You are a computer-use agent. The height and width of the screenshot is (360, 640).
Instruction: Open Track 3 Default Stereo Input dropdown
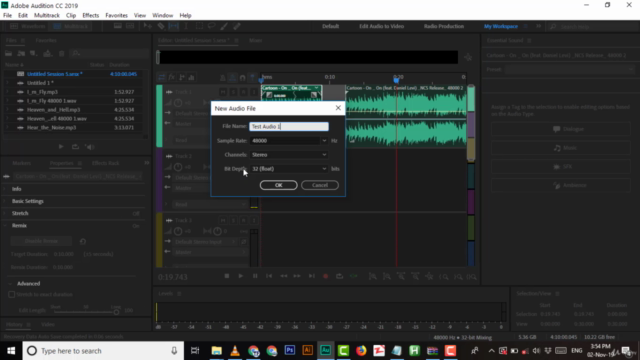[205, 242]
